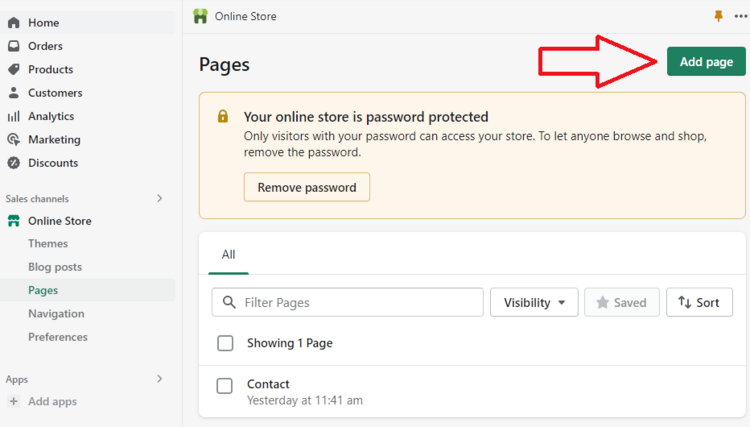This screenshot has width=750, height=427.
Task: Tick the Showing 1 Page select-all checkbox
Action: (225, 343)
